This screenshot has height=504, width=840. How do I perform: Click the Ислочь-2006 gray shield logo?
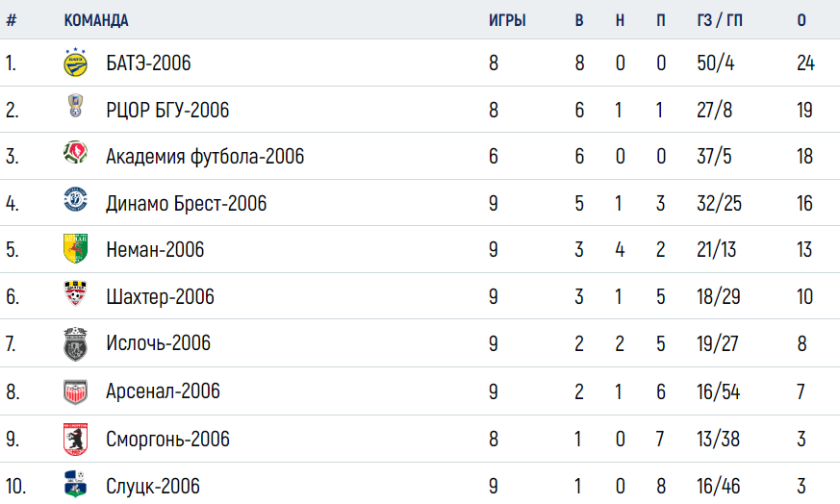click(x=76, y=344)
